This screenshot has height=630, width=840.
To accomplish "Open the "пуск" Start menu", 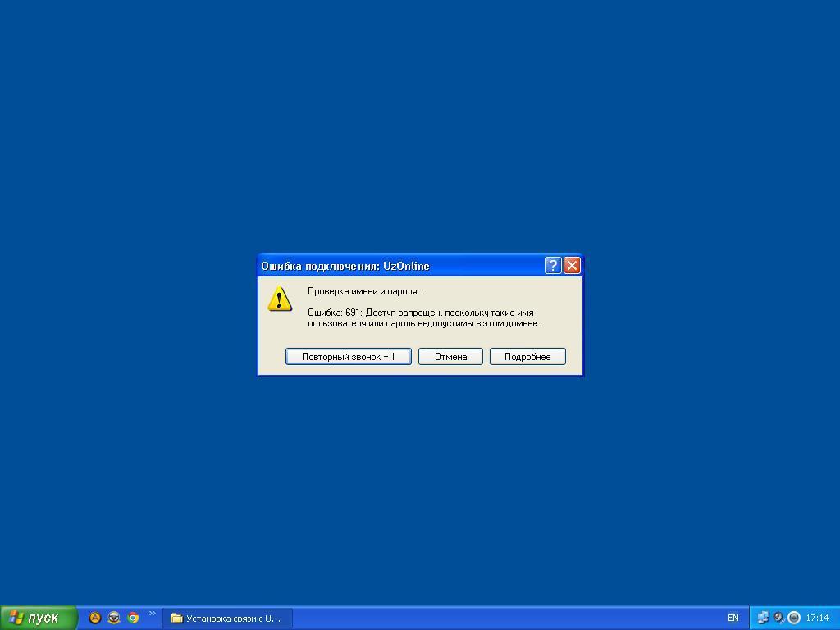I will coord(39,618).
